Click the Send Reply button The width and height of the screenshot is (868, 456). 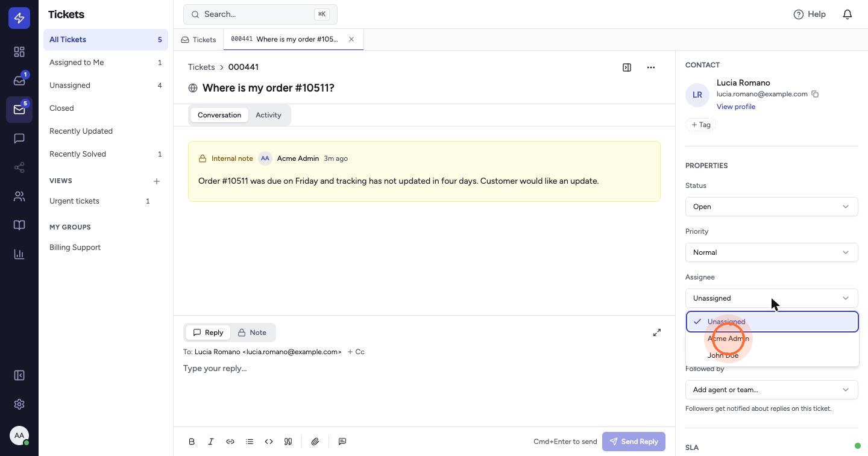634,442
